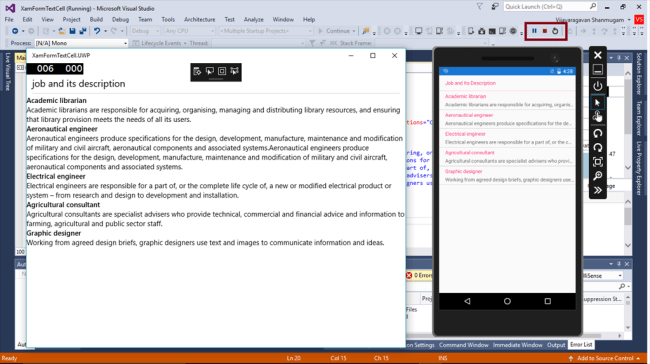Pause debugging with the Break All button

tap(534, 31)
